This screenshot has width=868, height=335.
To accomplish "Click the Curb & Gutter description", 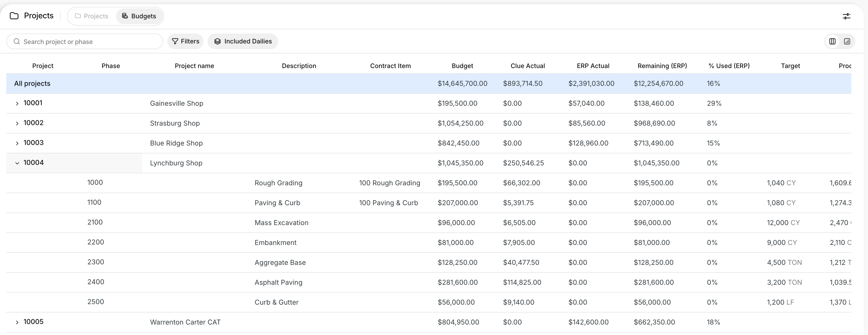I will (276, 302).
